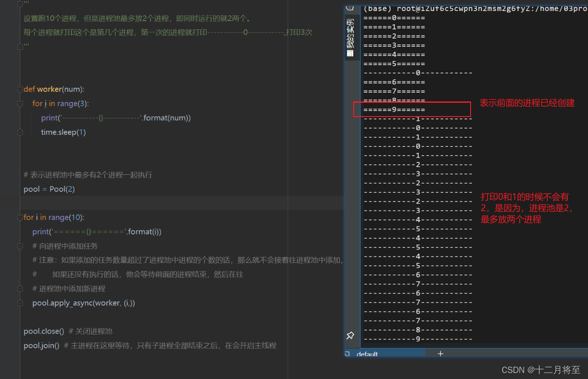Click the line 'pool.close() # 关闭进程池'
The width and height of the screenshot is (588, 379).
68,331
